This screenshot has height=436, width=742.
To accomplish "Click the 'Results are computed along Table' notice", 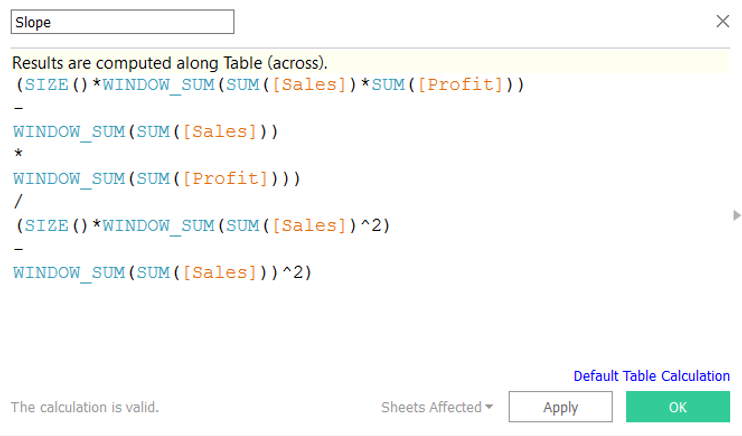I will 168,62.
